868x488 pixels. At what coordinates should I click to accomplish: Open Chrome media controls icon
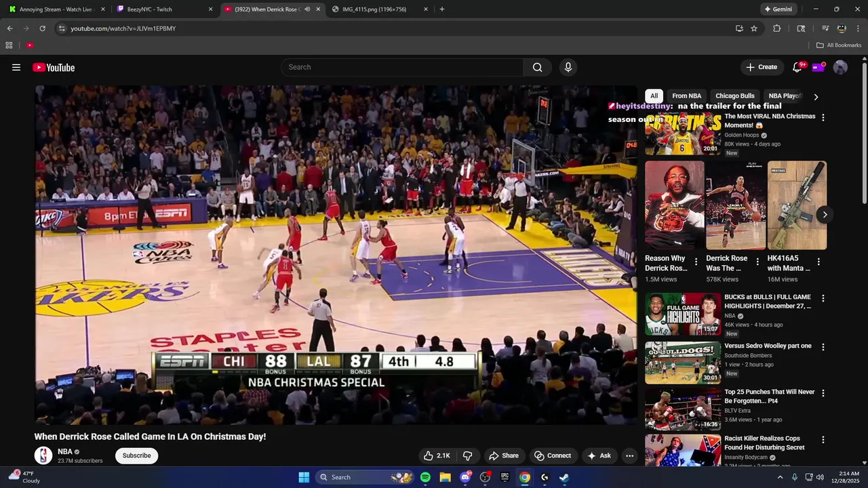pyautogui.click(x=825, y=28)
